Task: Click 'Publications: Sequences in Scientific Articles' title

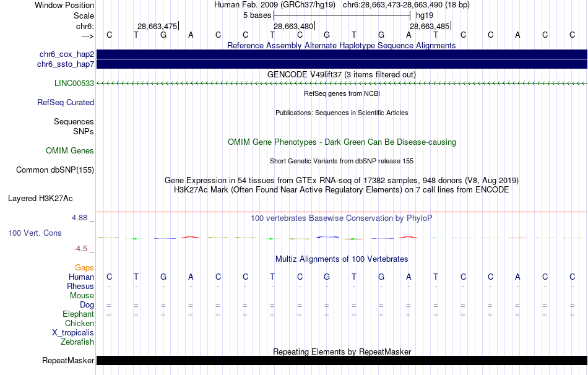Action: [x=342, y=113]
